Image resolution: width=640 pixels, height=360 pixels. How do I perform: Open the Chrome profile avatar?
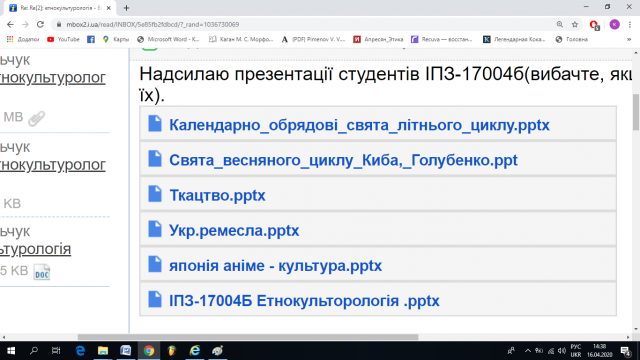click(x=614, y=24)
